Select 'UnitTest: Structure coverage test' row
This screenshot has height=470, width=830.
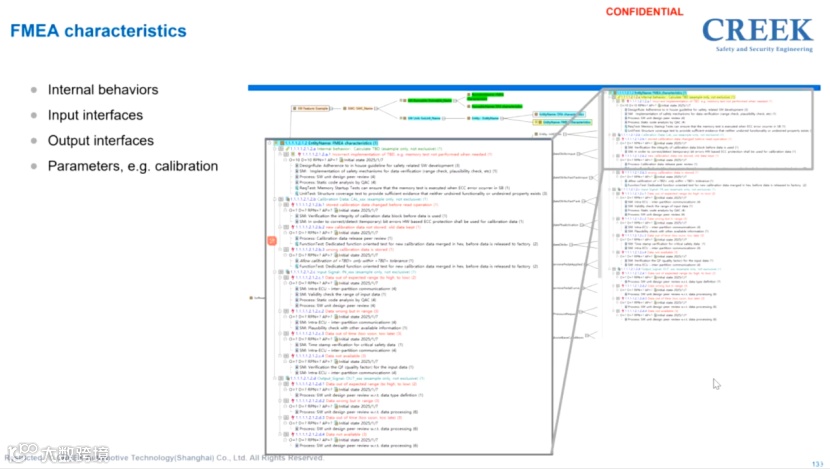click(x=421, y=193)
